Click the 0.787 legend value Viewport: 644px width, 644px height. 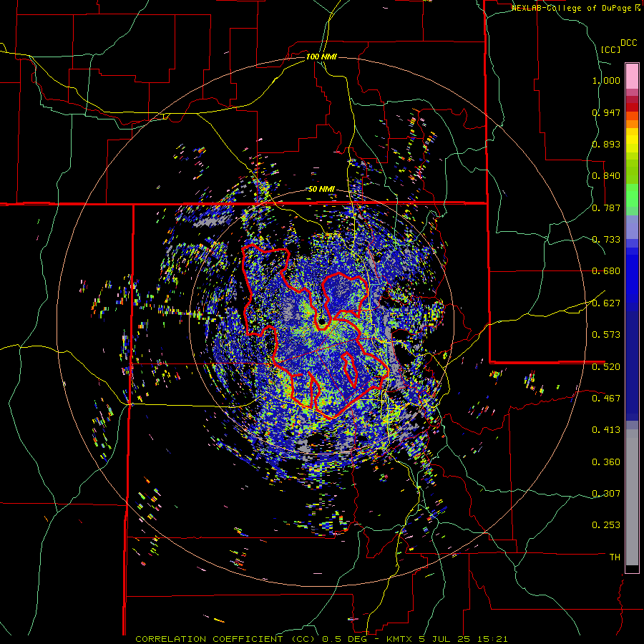[606, 208]
